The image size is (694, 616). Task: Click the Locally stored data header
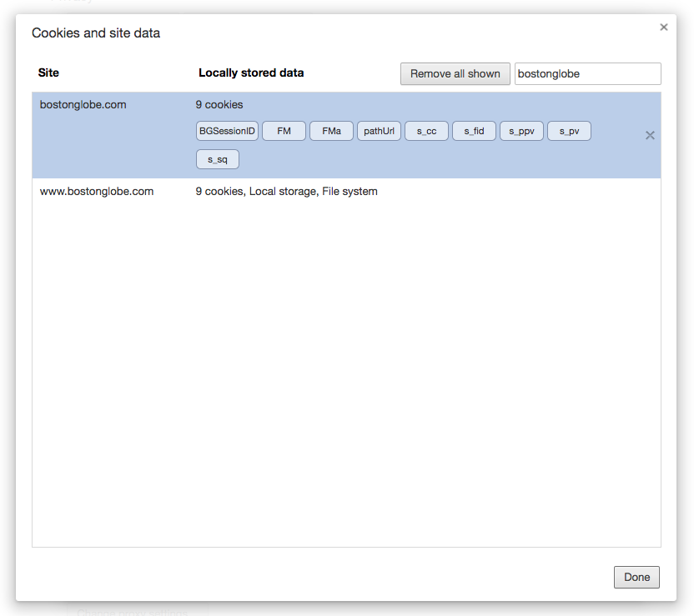pos(251,73)
